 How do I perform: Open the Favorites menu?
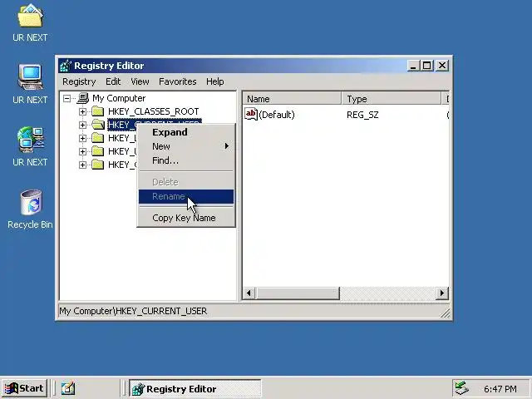(x=177, y=81)
